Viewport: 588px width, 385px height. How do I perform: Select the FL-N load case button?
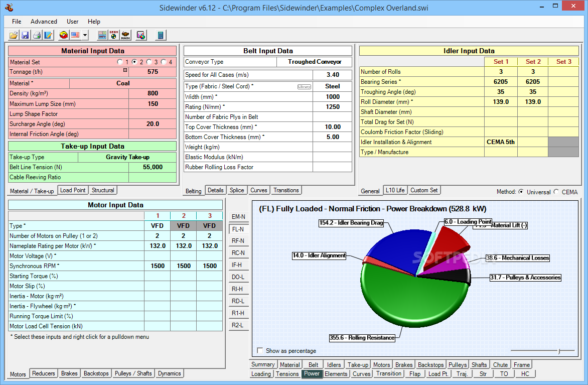click(238, 229)
